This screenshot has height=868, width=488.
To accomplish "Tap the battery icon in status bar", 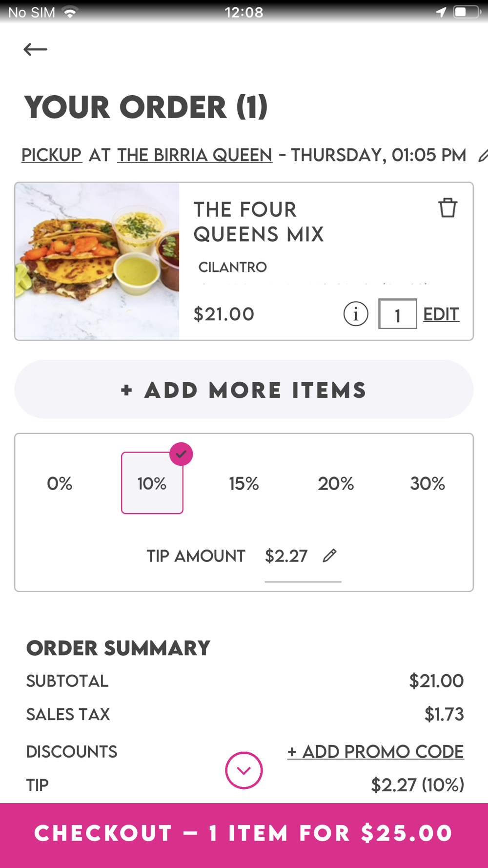I will click(x=467, y=12).
